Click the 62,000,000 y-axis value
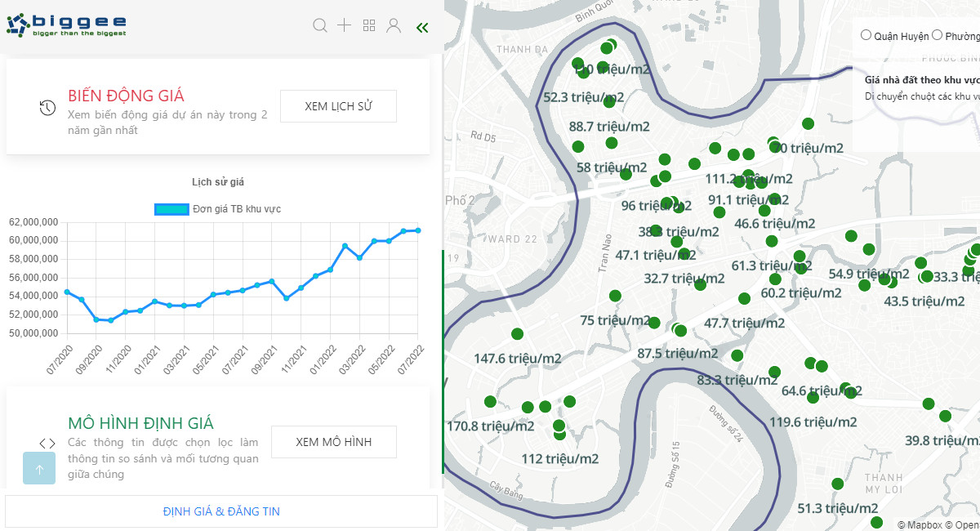Screen dimensions: 980x531 coord(33,221)
